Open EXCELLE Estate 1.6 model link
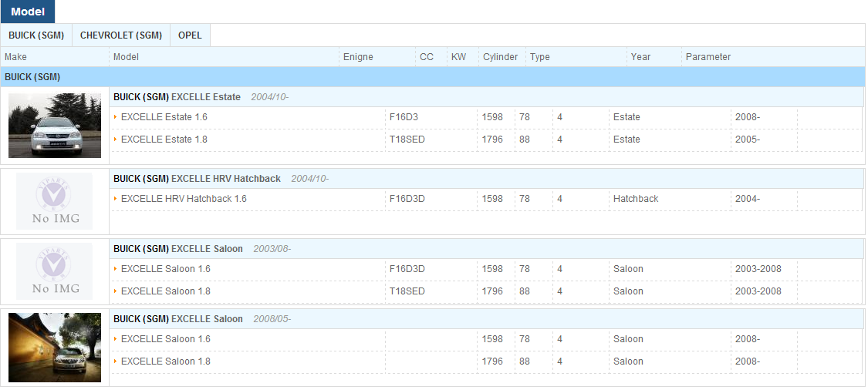 click(164, 117)
